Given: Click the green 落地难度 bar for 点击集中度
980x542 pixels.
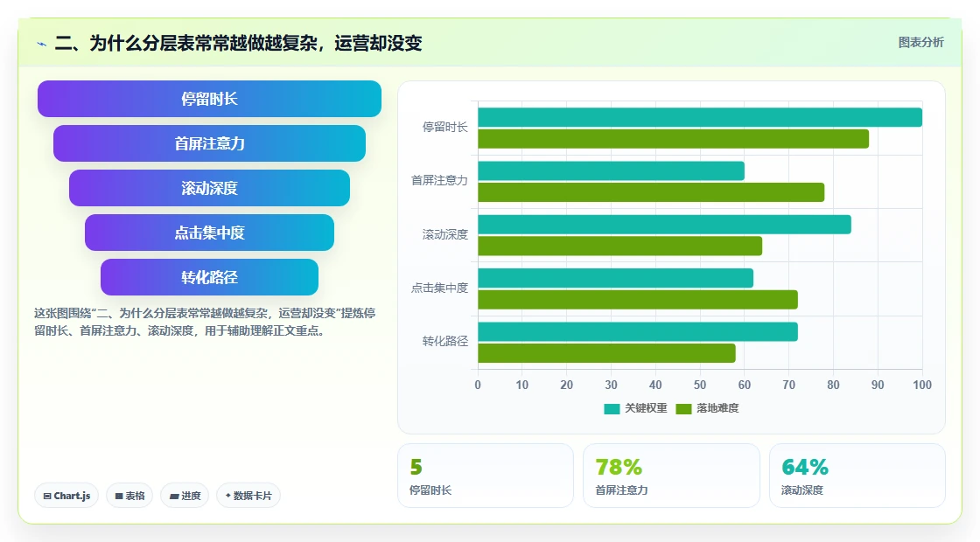Looking at the screenshot, I should tap(638, 300).
